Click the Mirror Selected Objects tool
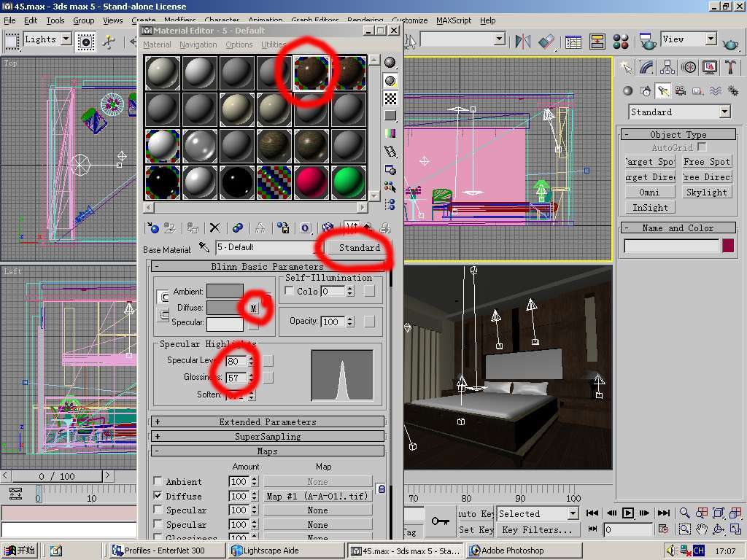 pos(522,42)
